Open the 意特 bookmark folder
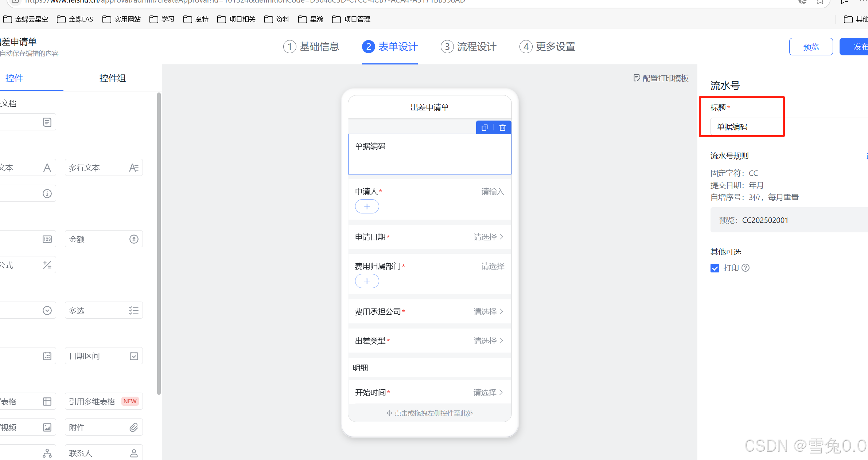The image size is (868, 460). (x=196, y=19)
